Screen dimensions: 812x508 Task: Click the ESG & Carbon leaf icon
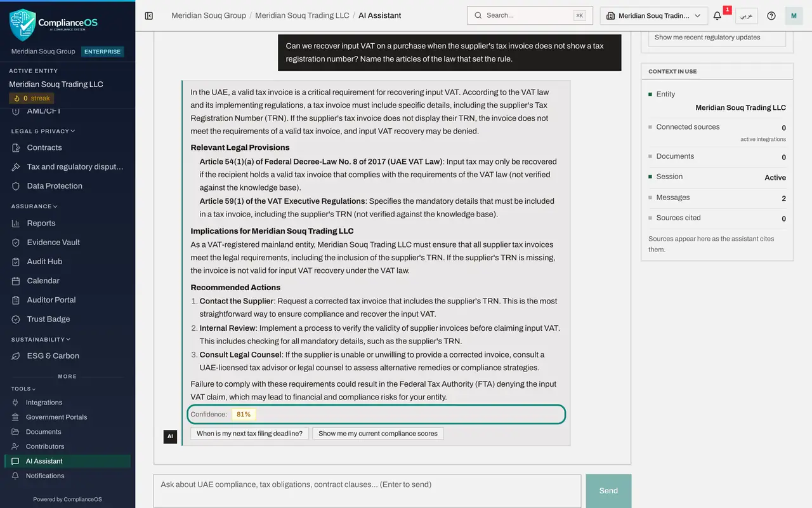pyautogui.click(x=16, y=356)
